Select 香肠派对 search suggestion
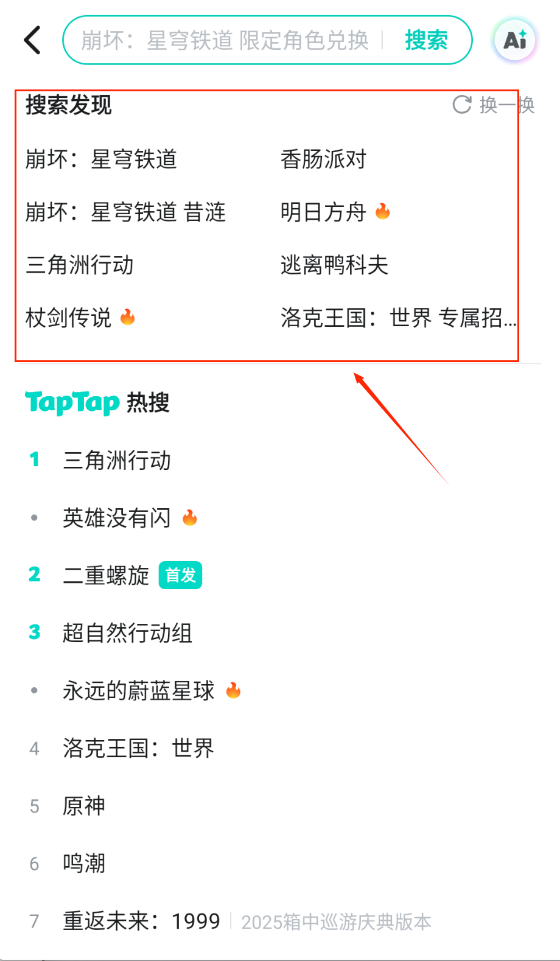The image size is (560, 961). (x=323, y=159)
